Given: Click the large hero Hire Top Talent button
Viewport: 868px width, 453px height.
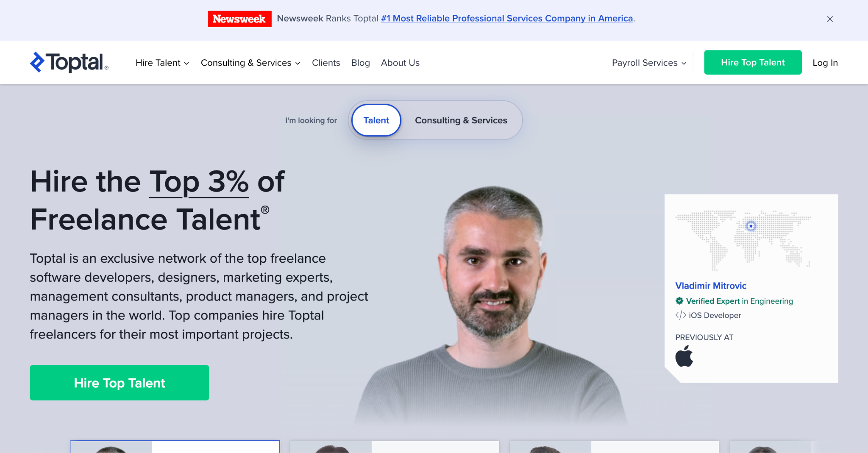Looking at the screenshot, I should (120, 383).
